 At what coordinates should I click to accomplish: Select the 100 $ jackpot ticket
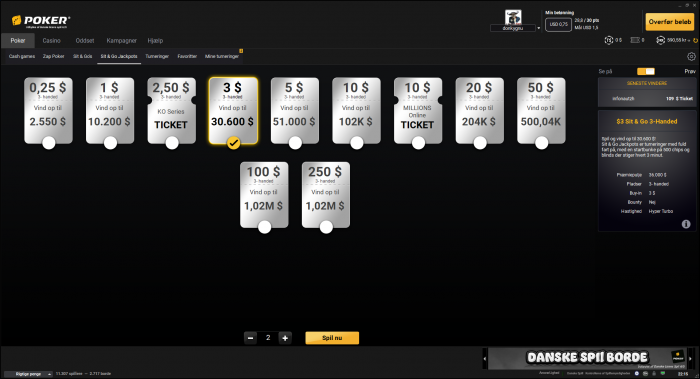pos(264,195)
